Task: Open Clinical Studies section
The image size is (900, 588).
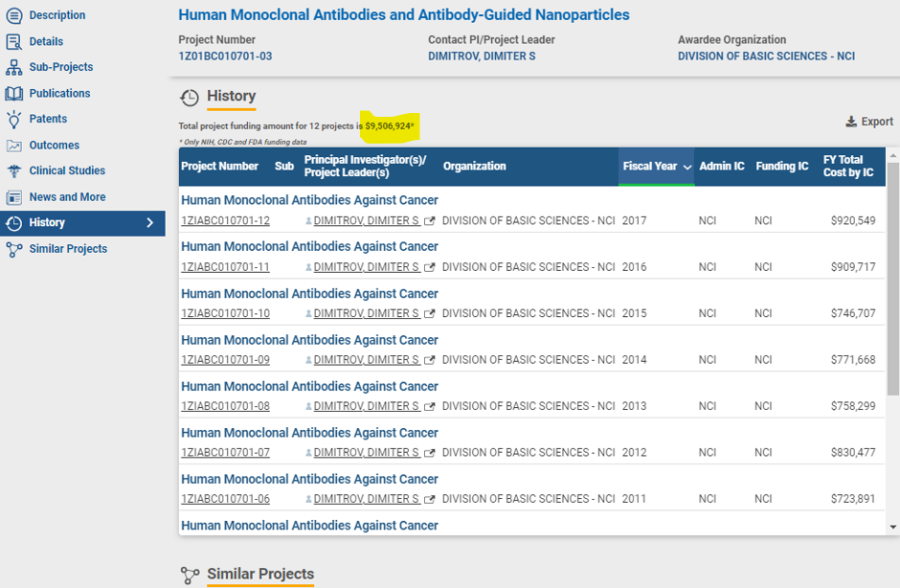Action: 67,170
